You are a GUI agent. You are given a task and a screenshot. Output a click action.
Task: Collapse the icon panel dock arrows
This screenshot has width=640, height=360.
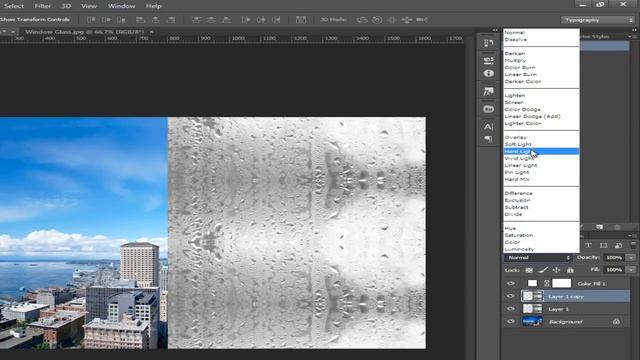[x=495, y=30]
